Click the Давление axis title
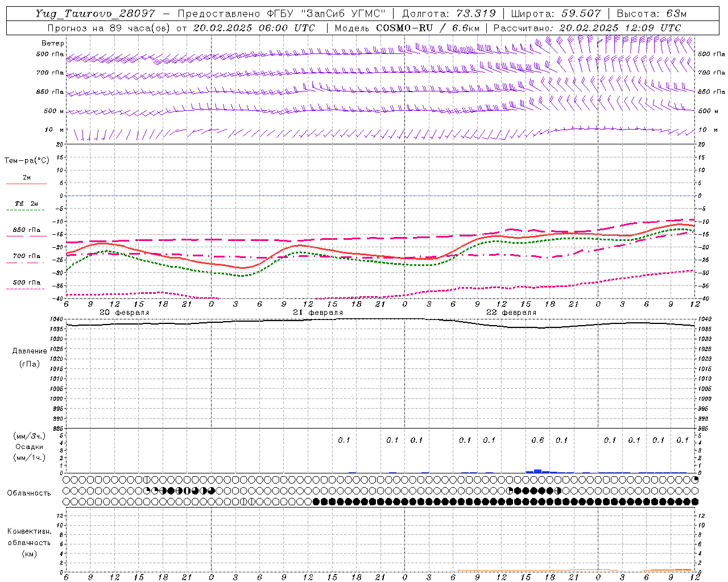 click(30, 351)
